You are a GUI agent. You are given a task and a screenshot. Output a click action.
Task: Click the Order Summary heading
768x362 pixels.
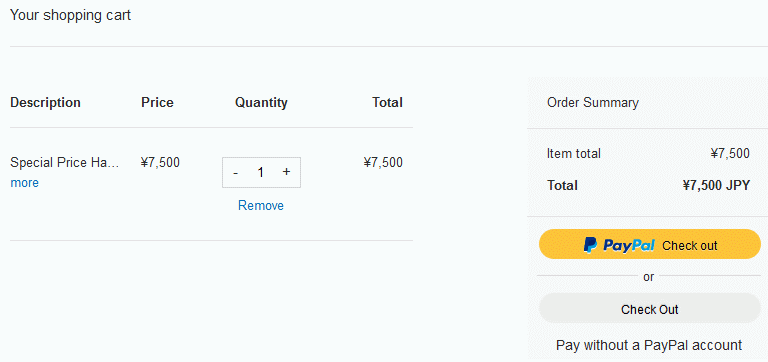click(593, 103)
